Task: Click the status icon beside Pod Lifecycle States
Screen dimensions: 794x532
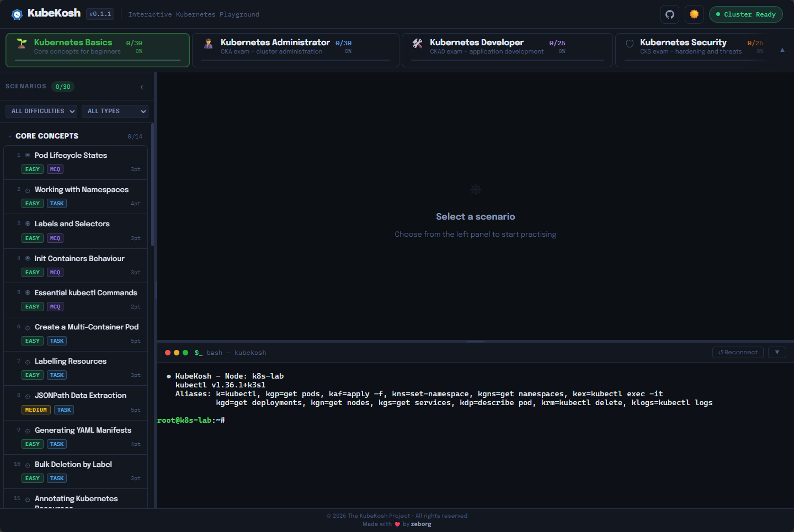Action: [x=28, y=156]
